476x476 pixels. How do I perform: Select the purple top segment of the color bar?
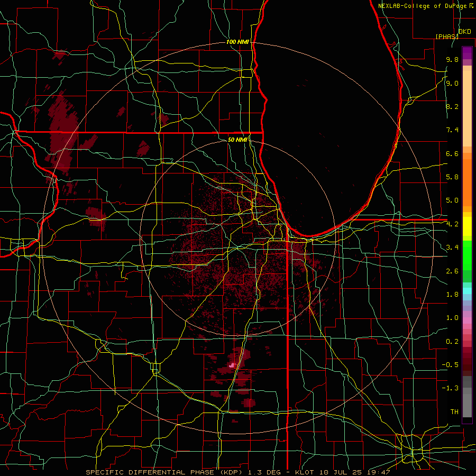click(467, 53)
